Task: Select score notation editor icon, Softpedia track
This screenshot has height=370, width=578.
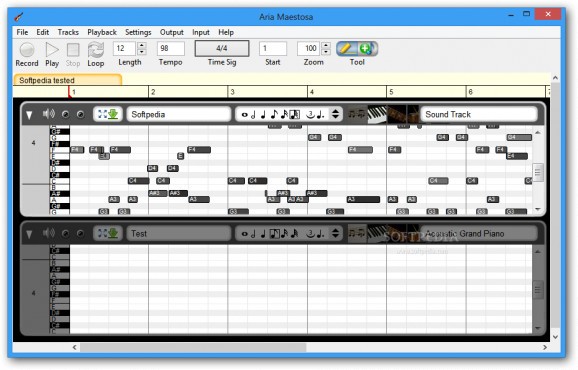Action: coord(357,114)
